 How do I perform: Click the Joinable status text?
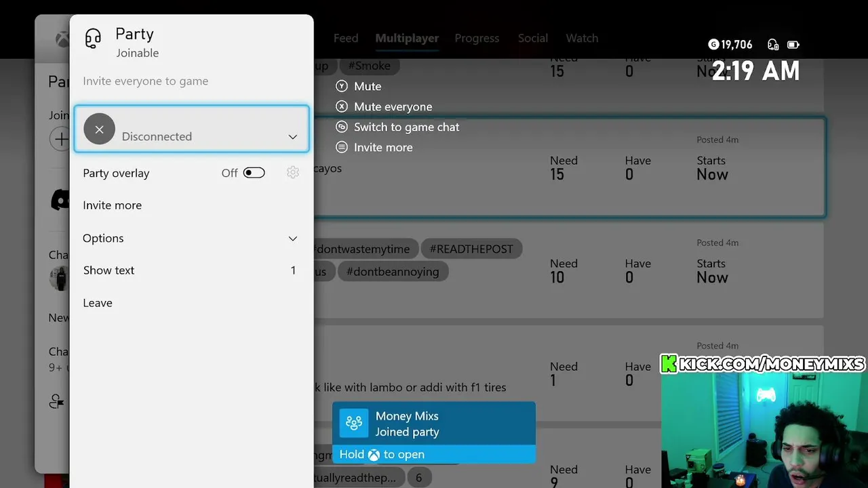(x=137, y=53)
